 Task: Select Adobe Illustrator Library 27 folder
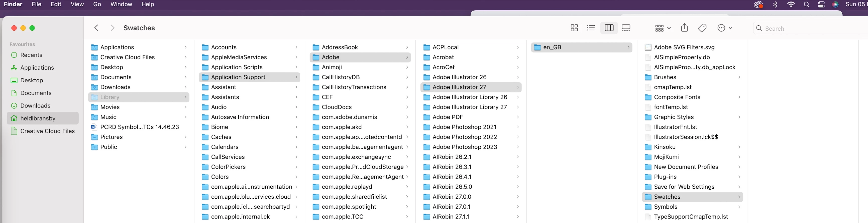coord(471,107)
